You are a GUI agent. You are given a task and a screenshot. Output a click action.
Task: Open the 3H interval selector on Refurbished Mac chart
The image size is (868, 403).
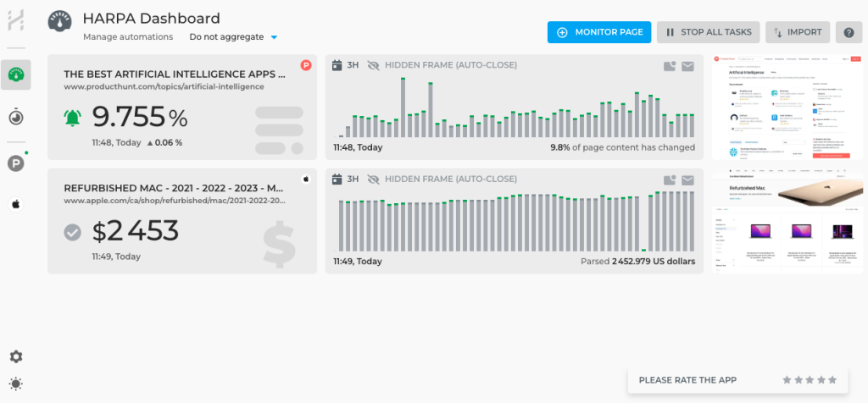[347, 179]
